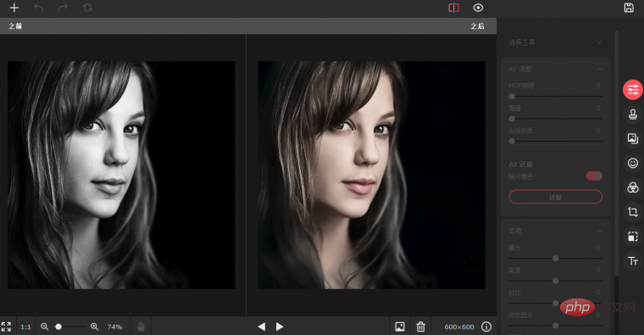
Task: Expand the select tool dropdown
Action: (599, 42)
